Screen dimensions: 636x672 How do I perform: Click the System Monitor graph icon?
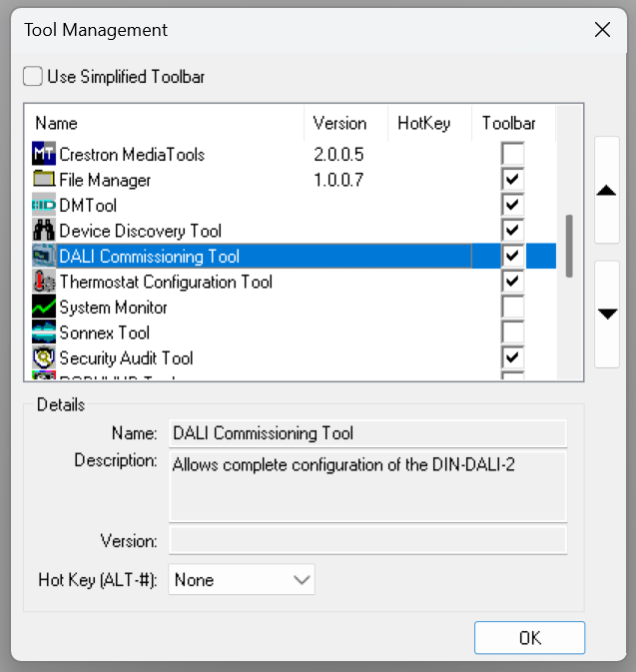(44, 307)
